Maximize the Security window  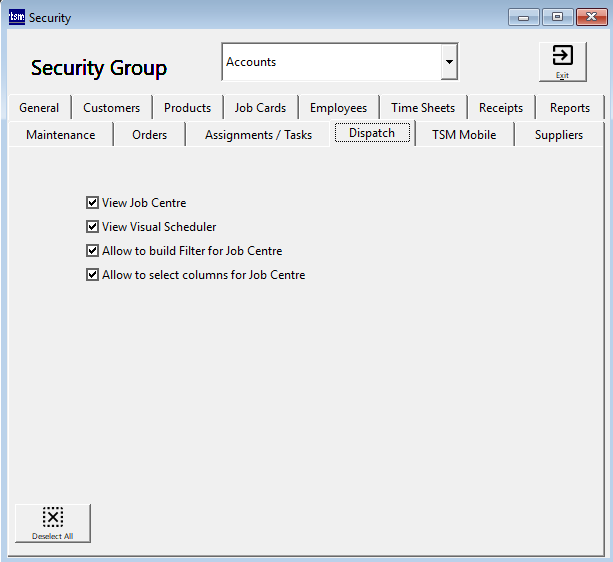tap(557, 17)
